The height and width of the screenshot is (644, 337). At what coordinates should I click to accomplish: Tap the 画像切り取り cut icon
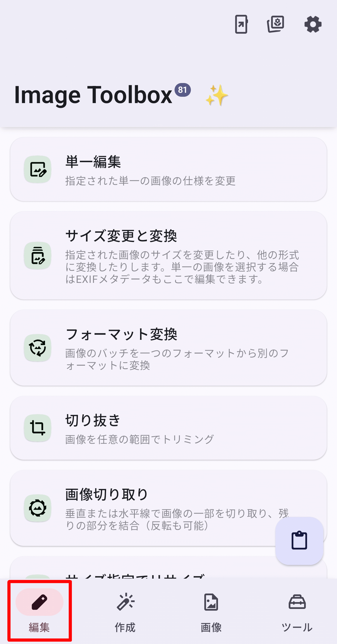pyautogui.click(x=38, y=508)
